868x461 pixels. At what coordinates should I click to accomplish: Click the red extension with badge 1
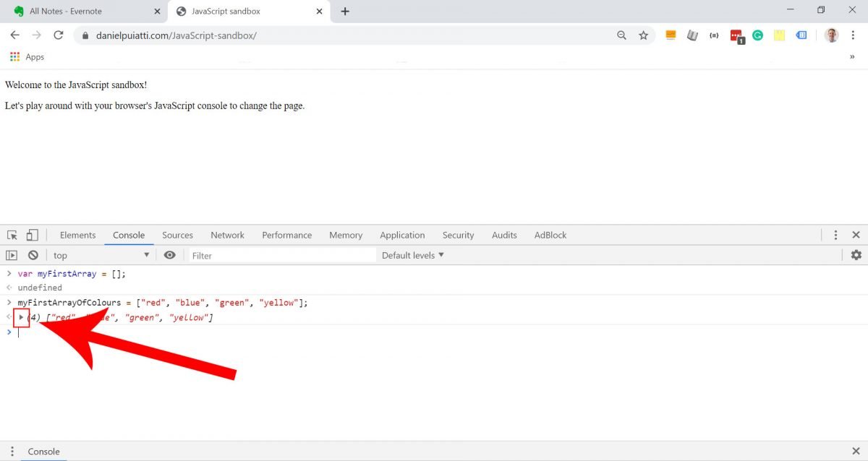(x=736, y=36)
